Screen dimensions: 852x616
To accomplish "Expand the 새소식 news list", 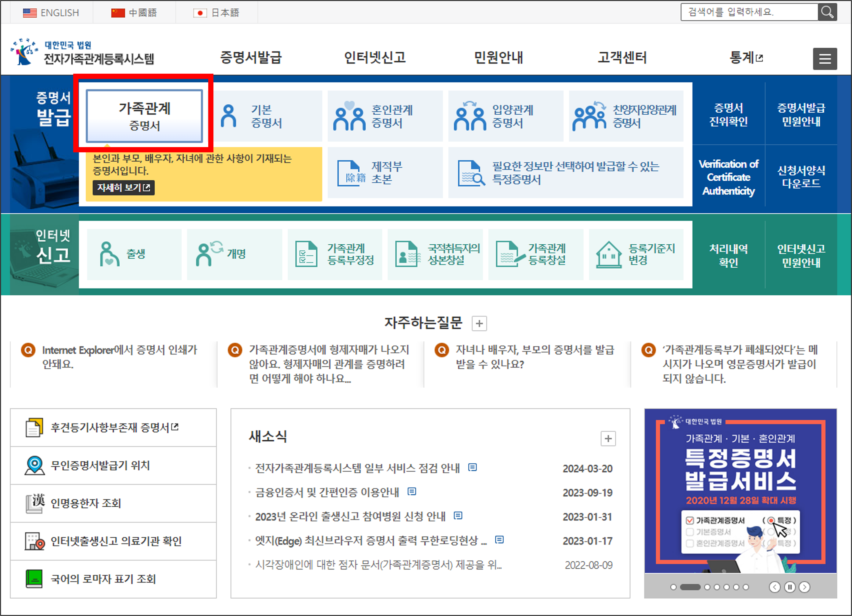I will (x=609, y=439).
